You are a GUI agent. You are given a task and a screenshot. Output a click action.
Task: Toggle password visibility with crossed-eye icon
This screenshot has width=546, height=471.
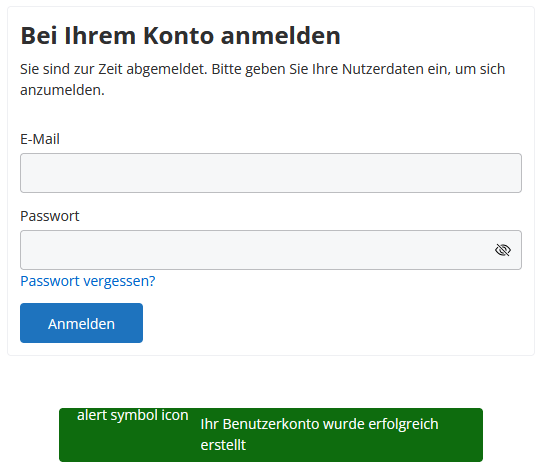502,250
